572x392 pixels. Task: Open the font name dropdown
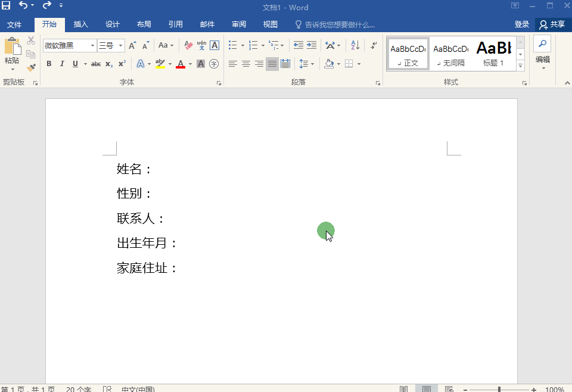pos(94,45)
